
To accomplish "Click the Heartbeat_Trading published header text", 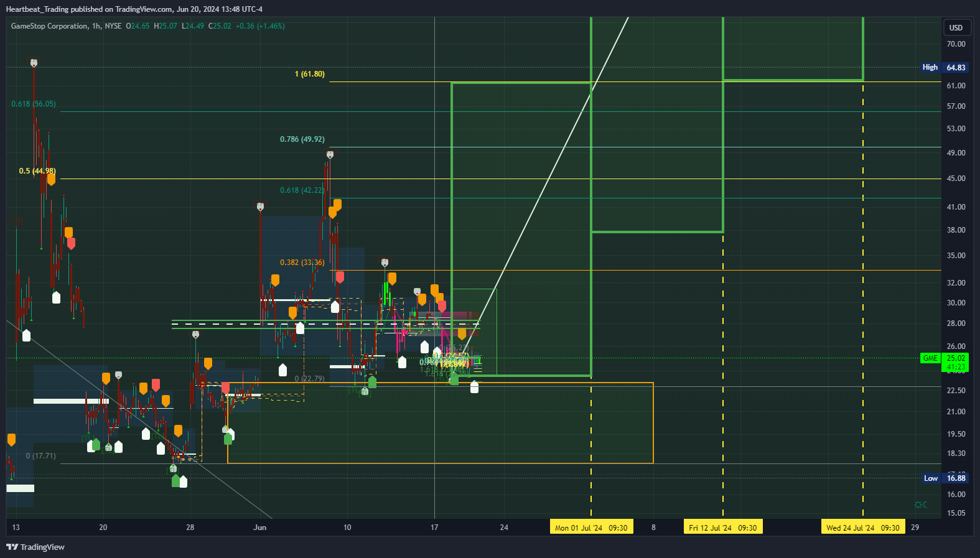I will click(134, 9).
